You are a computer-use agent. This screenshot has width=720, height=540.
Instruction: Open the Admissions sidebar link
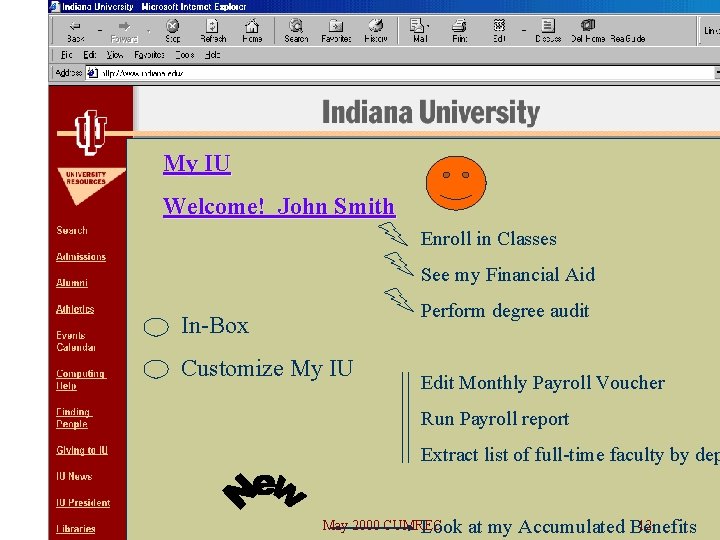(81, 257)
